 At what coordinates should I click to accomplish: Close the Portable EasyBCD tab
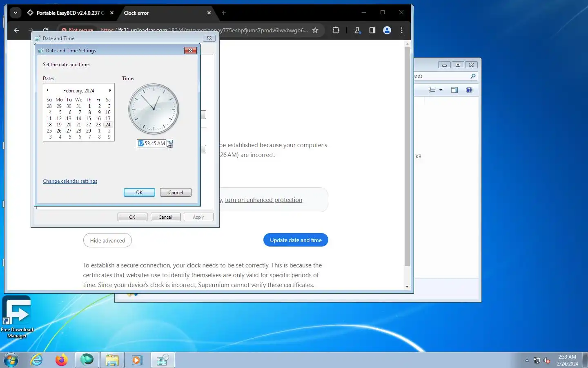tap(112, 13)
